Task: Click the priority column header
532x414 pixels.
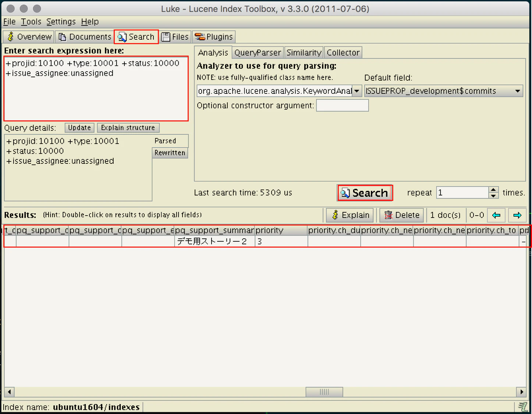Action: tap(281, 230)
